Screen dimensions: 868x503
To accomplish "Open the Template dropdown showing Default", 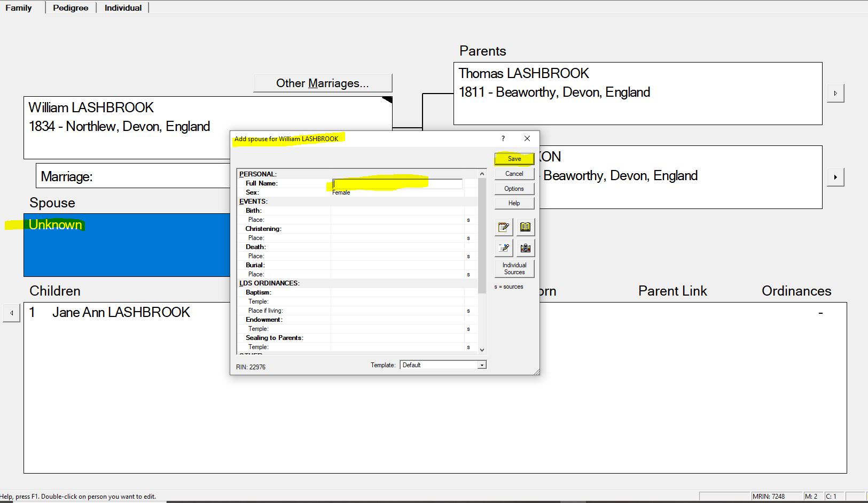I will [443, 365].
